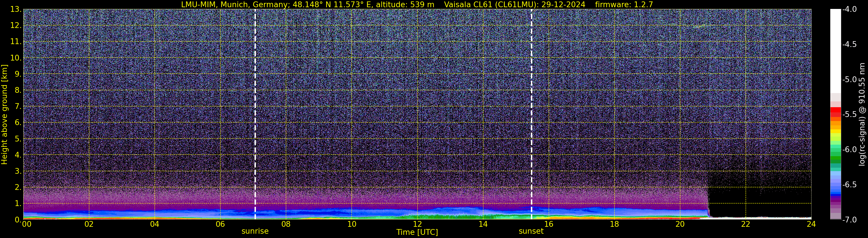868x238 pixels.
Task: Click the white upper section of the colorbar
Action: 836,50
